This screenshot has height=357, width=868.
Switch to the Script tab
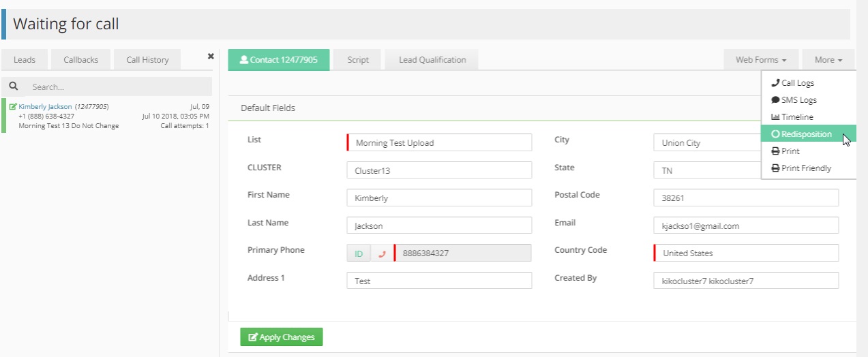pyautogui.click(x=358, y=60)
